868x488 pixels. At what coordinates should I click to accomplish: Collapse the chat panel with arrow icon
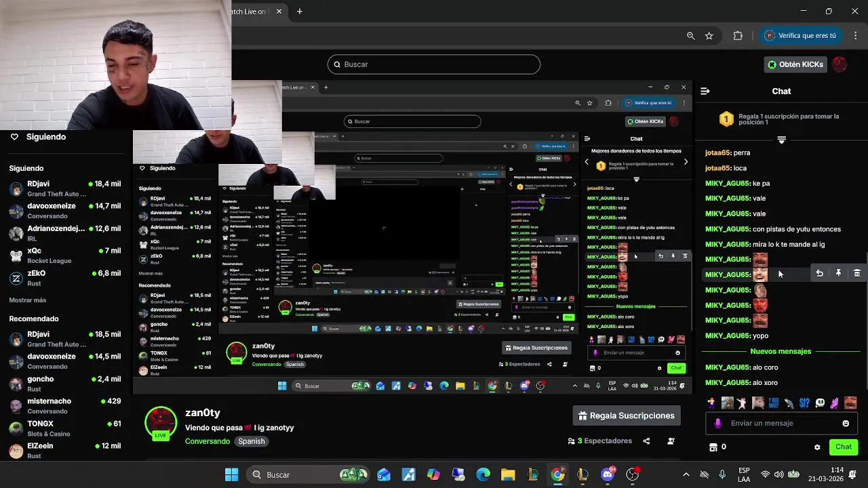pyautogui.click(x=705, y=91)
